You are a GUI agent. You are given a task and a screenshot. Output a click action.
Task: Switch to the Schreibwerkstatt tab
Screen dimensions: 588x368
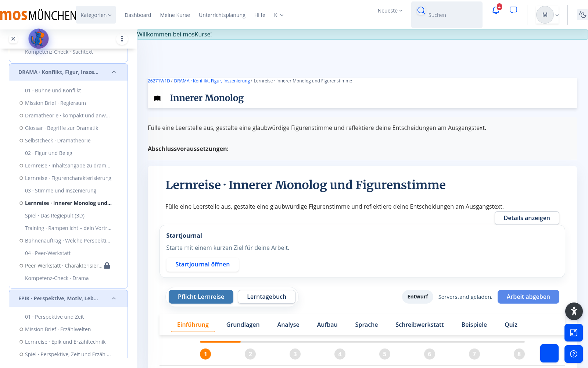[420, 325]
